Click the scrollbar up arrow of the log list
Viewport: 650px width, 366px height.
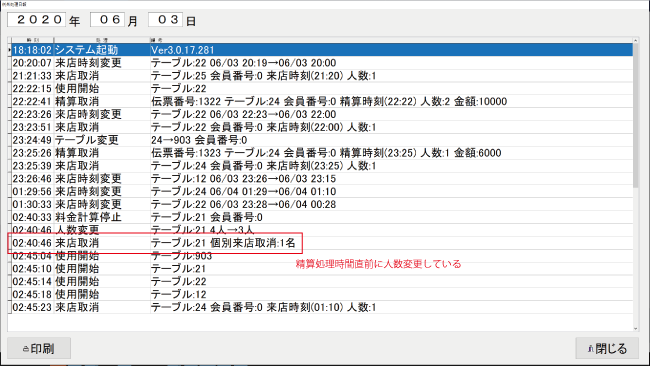tap(636, 40)
